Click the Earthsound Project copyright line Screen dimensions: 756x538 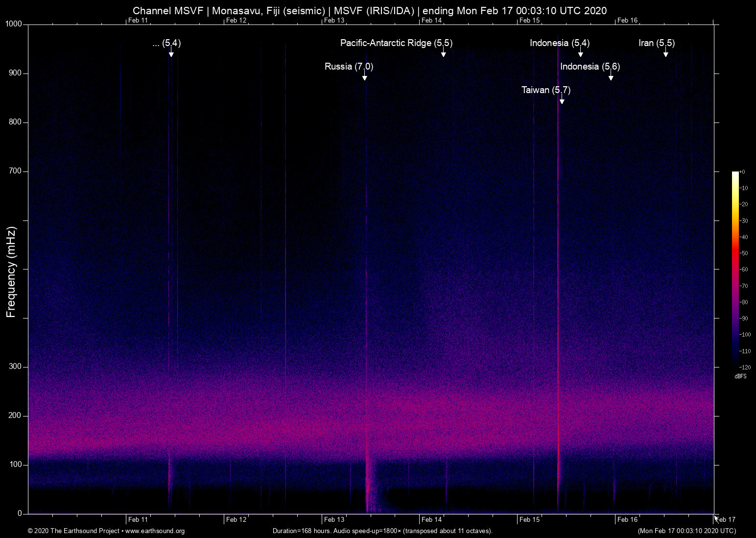(106, 531)
